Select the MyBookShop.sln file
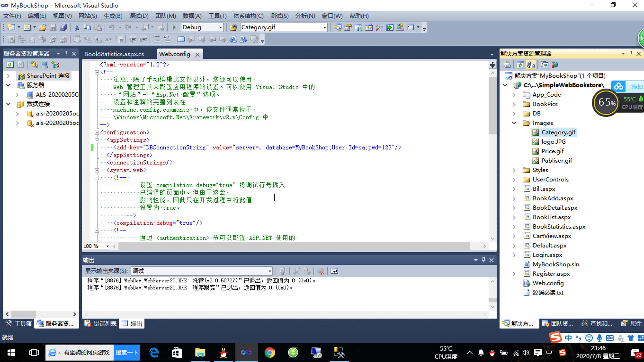The height and width of the screenshot is (362, 644). point(555,264)
